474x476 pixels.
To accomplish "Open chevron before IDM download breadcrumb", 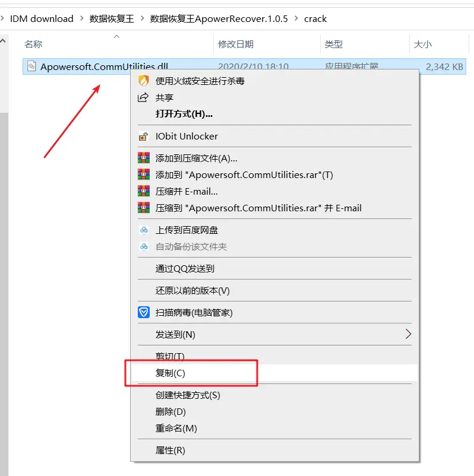I will (x=2, y=18).
